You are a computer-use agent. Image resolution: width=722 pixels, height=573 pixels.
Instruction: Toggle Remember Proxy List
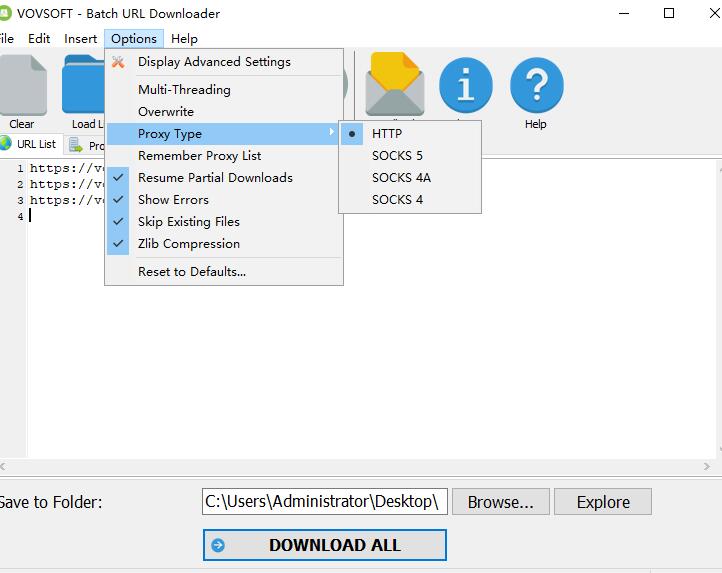coord(224,156)
